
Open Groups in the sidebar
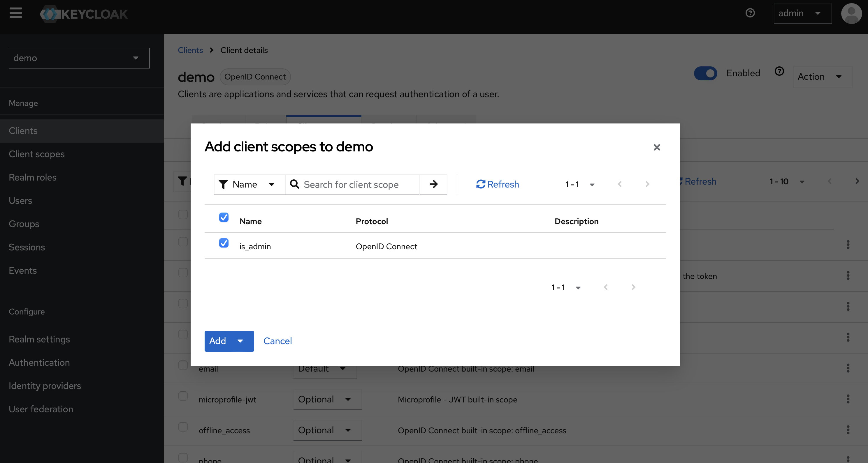[82, 224]
